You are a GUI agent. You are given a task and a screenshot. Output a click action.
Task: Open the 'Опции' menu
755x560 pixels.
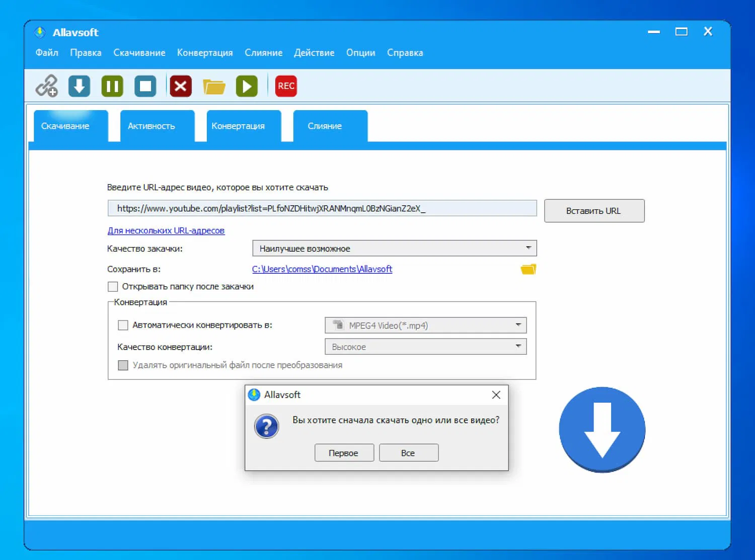[x=360, y=52]
